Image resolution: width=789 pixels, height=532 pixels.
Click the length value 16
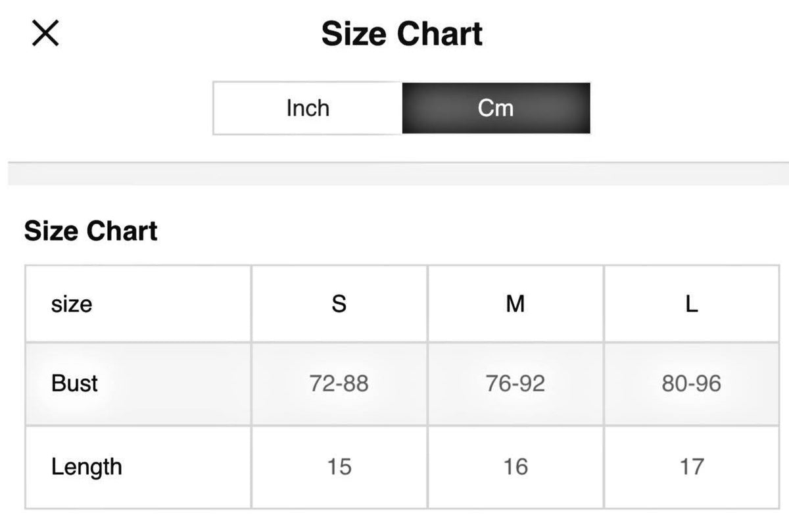(515, 467)
